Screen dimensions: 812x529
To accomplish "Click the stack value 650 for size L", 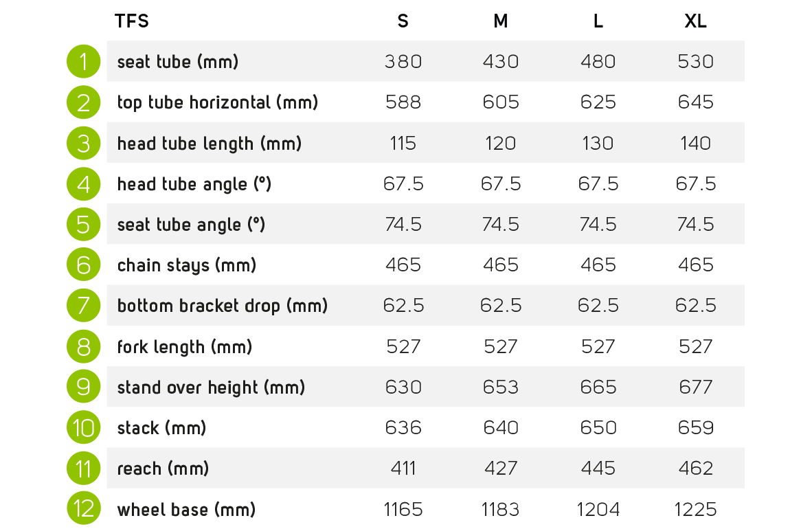I will point(598,428).
